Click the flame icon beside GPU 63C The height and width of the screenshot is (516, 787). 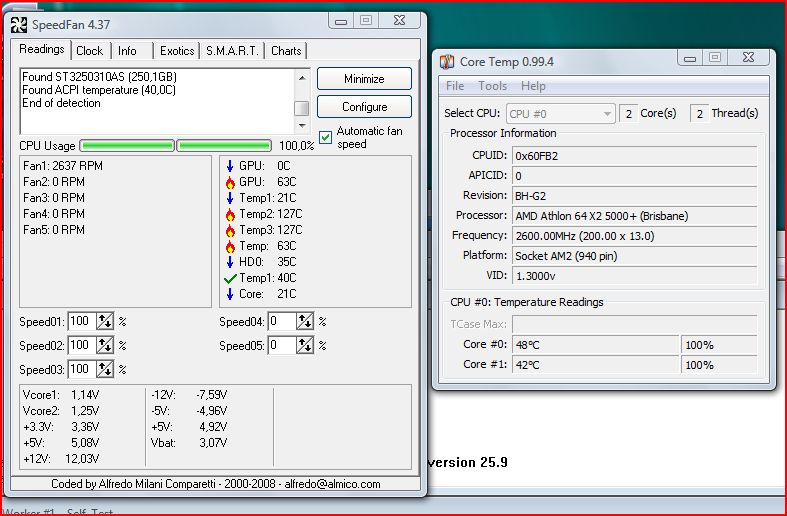point(230,182)
